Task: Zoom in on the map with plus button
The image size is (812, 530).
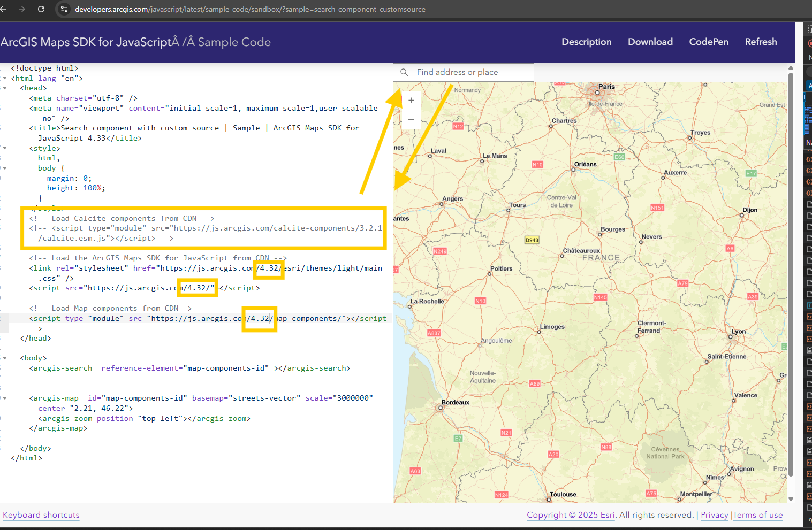Action: pyautogui.click(x=411, y=100)
